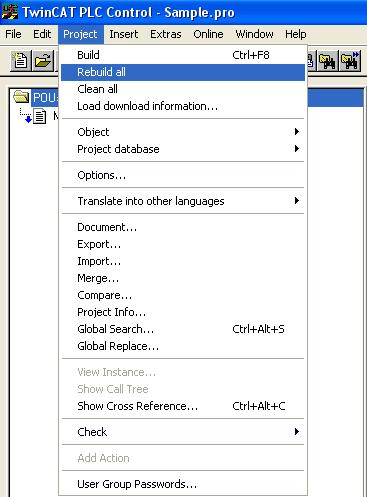This screenshot has width=367, height=497.
Task: Open the Window menu
Action: click(x=254, y=34)
